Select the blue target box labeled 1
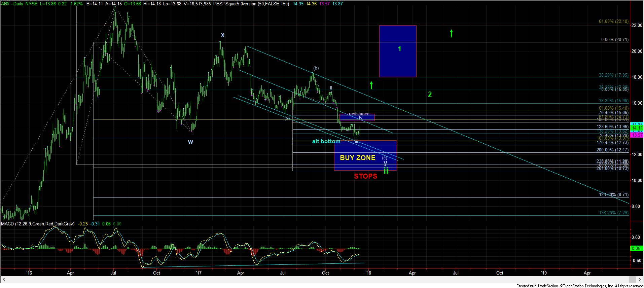 pos(397,51)
